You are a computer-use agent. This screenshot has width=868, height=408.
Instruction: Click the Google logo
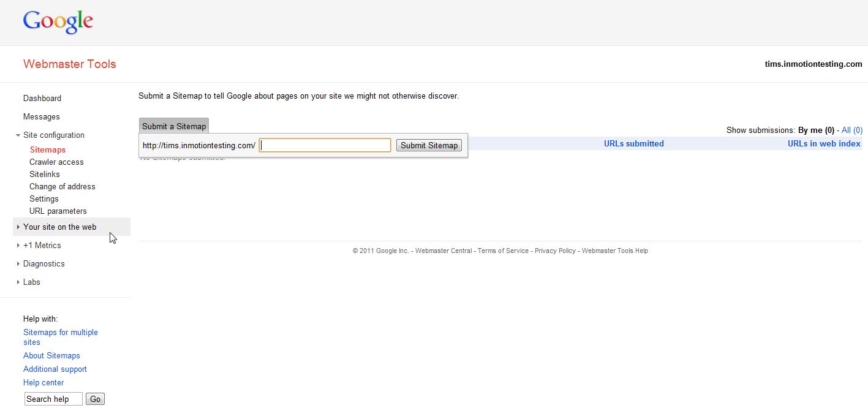coord(58,22)
